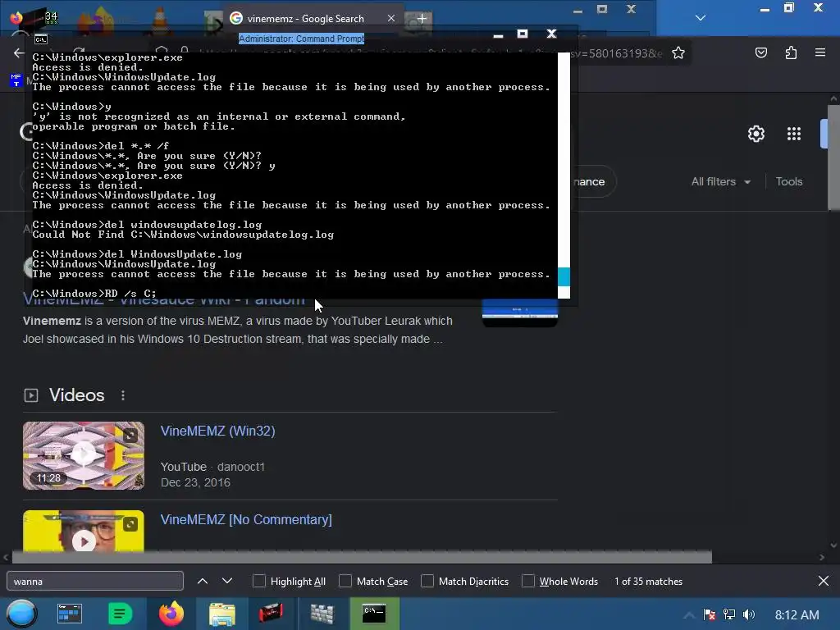Open File Explorer folder in taskbar
Screen dimensions: 840x630
click(221, 614)
